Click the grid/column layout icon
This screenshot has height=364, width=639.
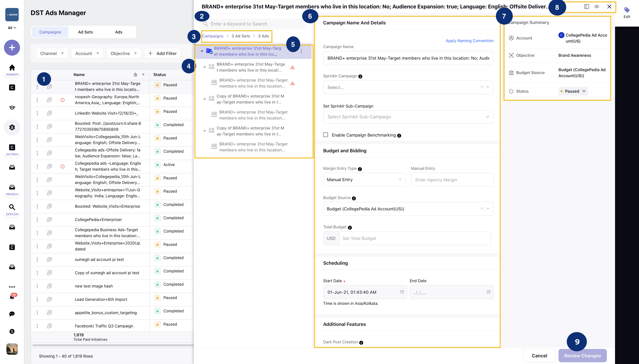click(x=586, y=6)
